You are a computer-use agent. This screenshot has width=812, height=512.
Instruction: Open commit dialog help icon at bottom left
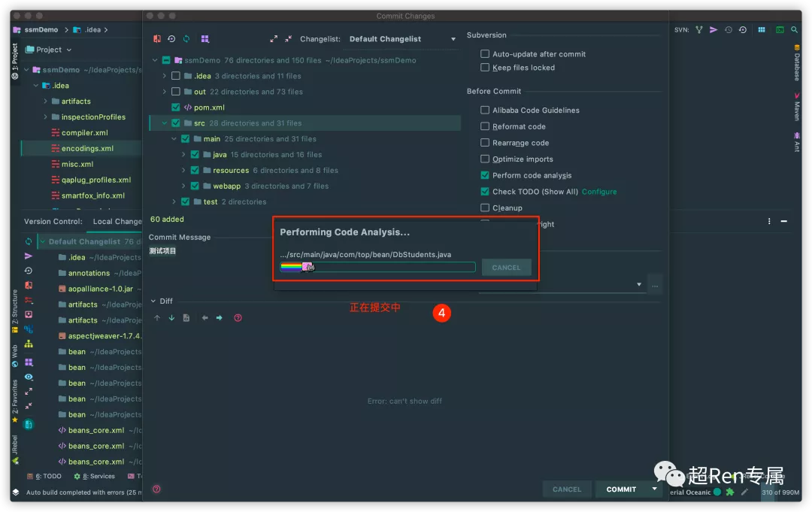tap(156, 489)
